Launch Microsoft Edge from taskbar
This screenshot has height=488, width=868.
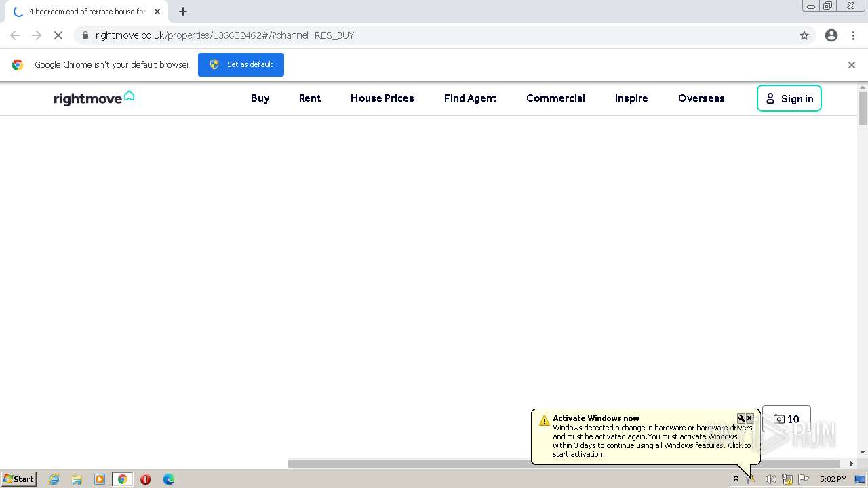click(169, 479)
